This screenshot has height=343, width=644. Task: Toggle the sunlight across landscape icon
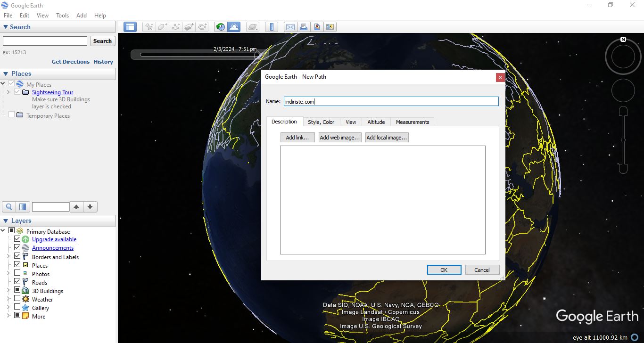pos(234,27)
